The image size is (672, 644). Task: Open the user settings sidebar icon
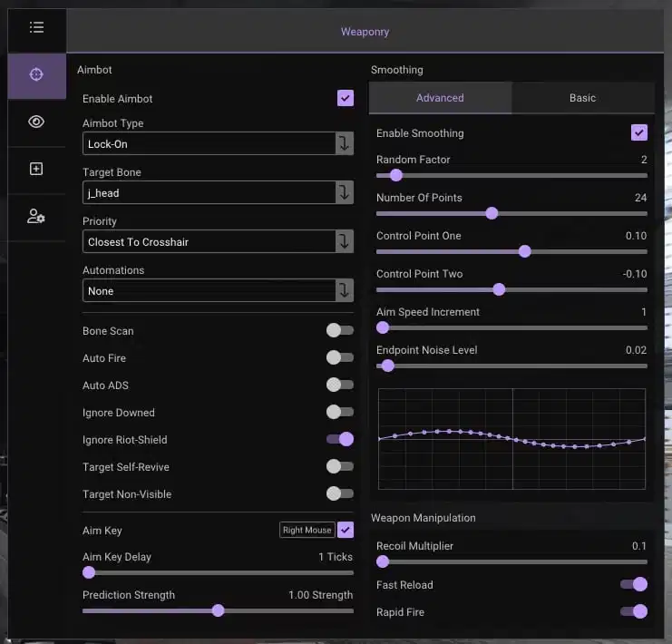pyautogui.click(x=36, y=216)
